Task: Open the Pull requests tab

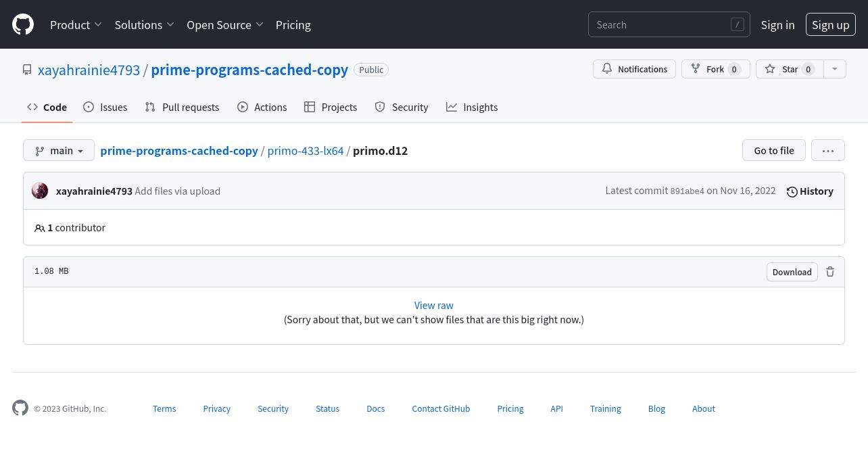Action: (x=183, y=108)
